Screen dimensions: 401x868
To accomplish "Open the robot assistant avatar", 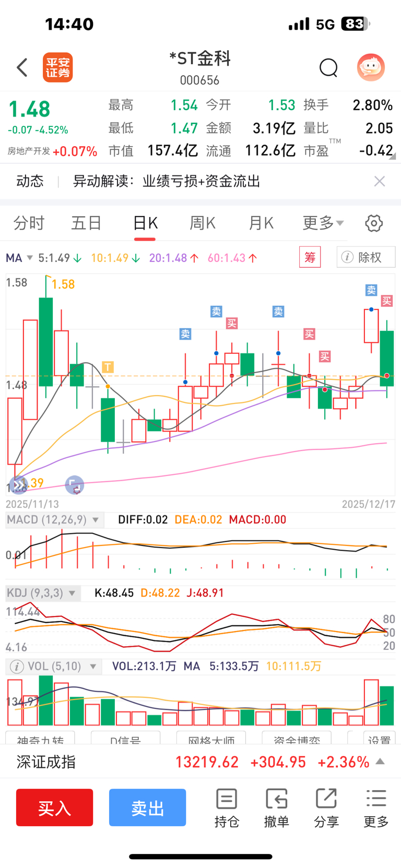I will click(x=371, y=67).
